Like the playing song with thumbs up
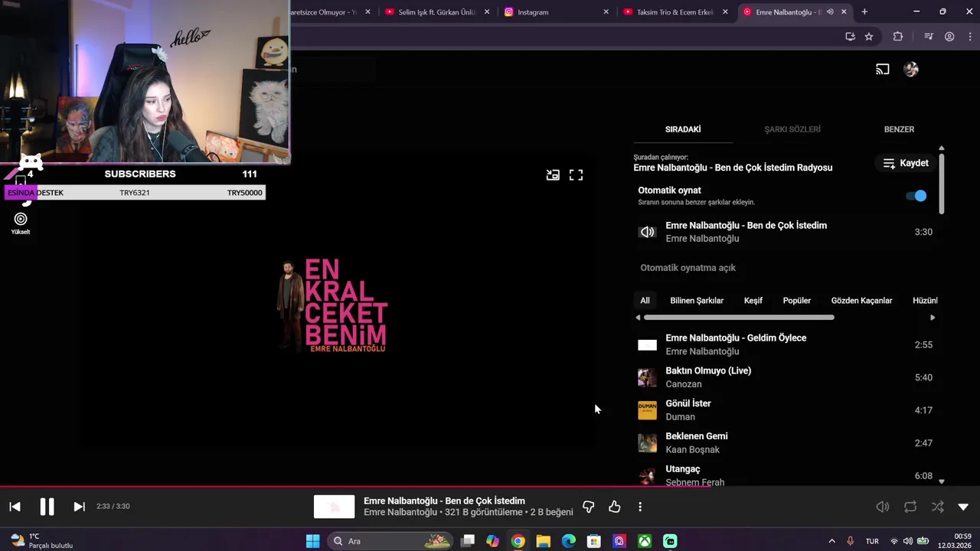Screen dimensions: 980x551 click(614, 507)
